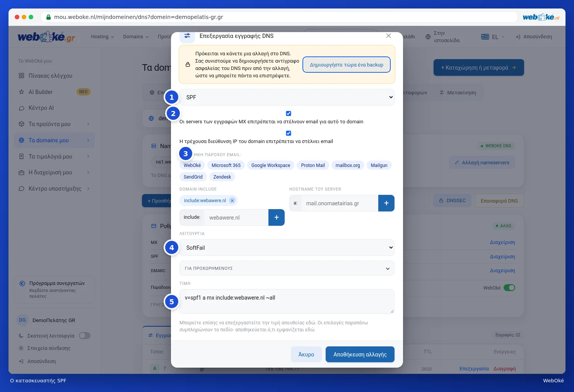Click the lock icon on DNSSEC button

click(441, 201)
